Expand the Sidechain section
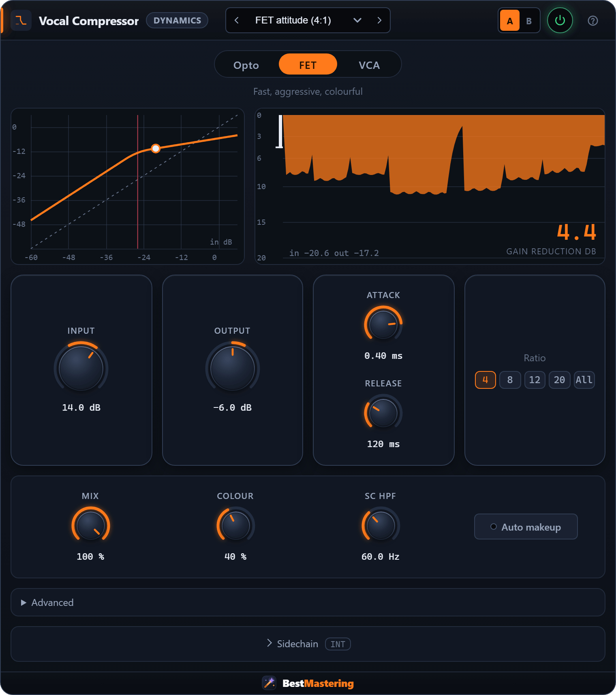 (x=308, y=644)
